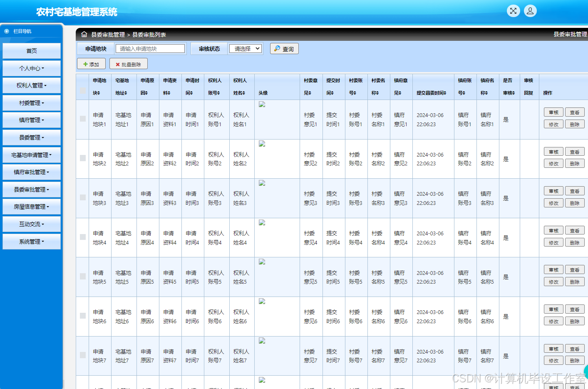
Task: Check the checkbox for row 申请地块6
Action: pos(83,316)
